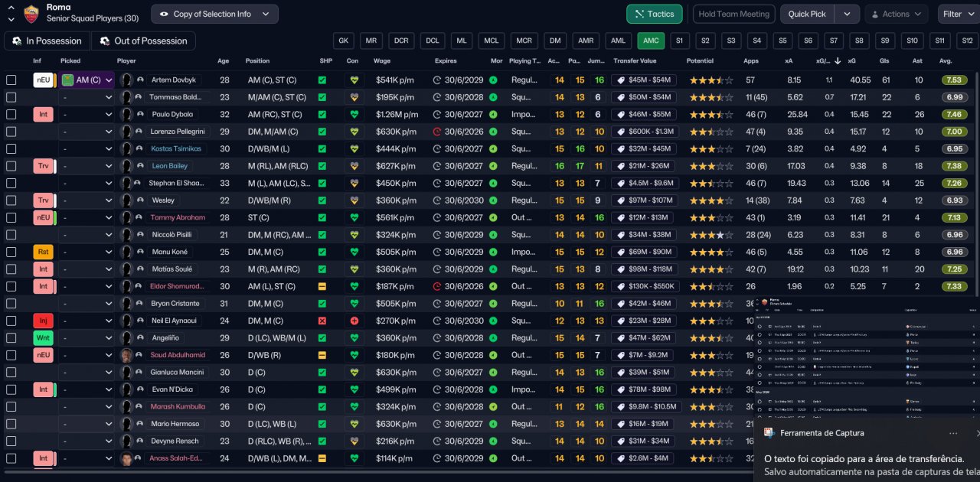Select the S1 substitute slot tab

point(678,41)
